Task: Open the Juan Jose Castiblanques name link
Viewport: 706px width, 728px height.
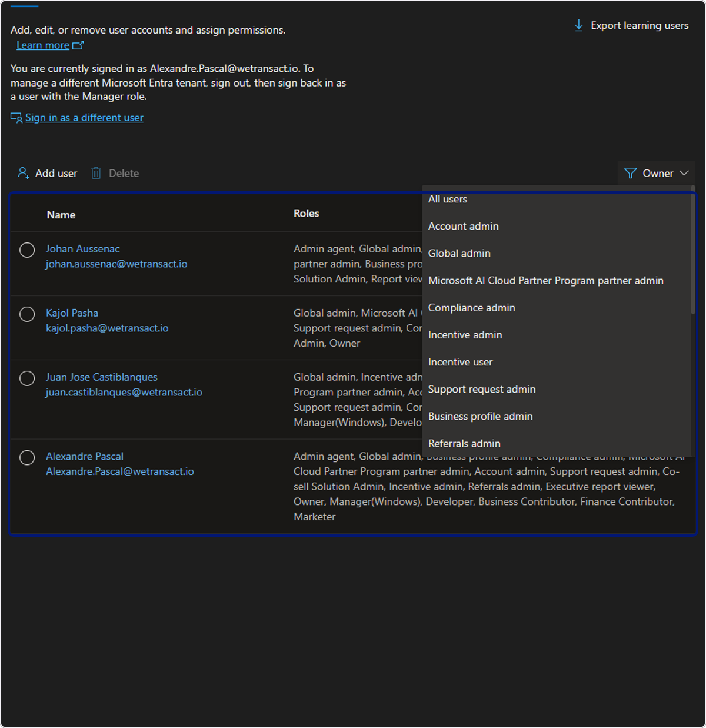Action: (102, 377)
